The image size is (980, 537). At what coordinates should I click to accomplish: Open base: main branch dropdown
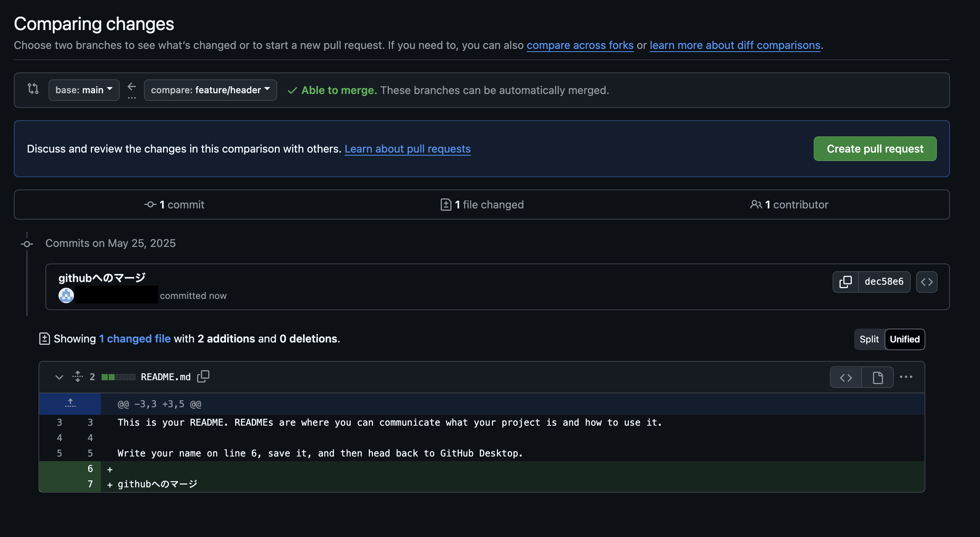coord(84,90)
